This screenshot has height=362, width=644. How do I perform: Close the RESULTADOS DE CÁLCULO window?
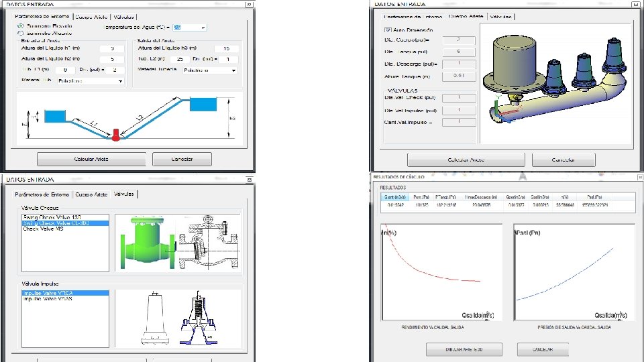point(640,177)
